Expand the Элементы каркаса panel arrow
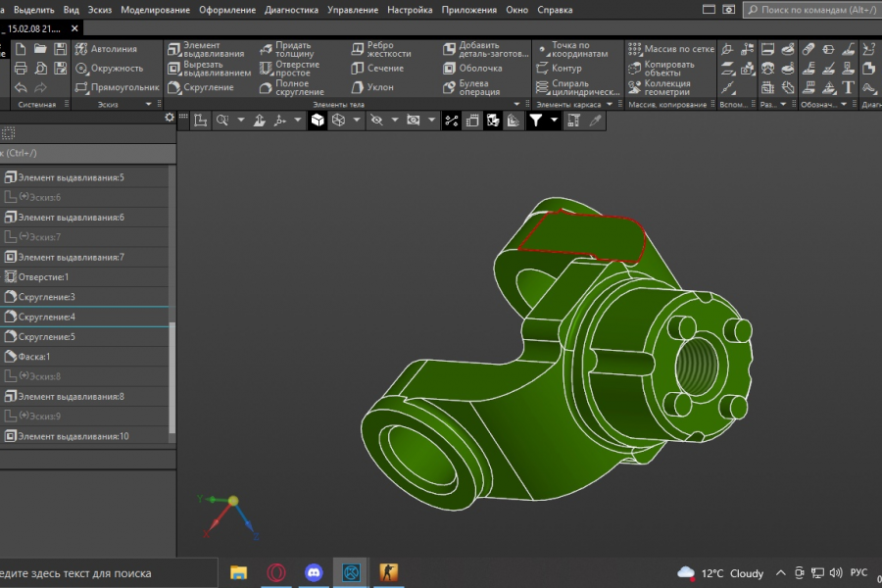The image size is (882, 588). click(x=609, y=104)
